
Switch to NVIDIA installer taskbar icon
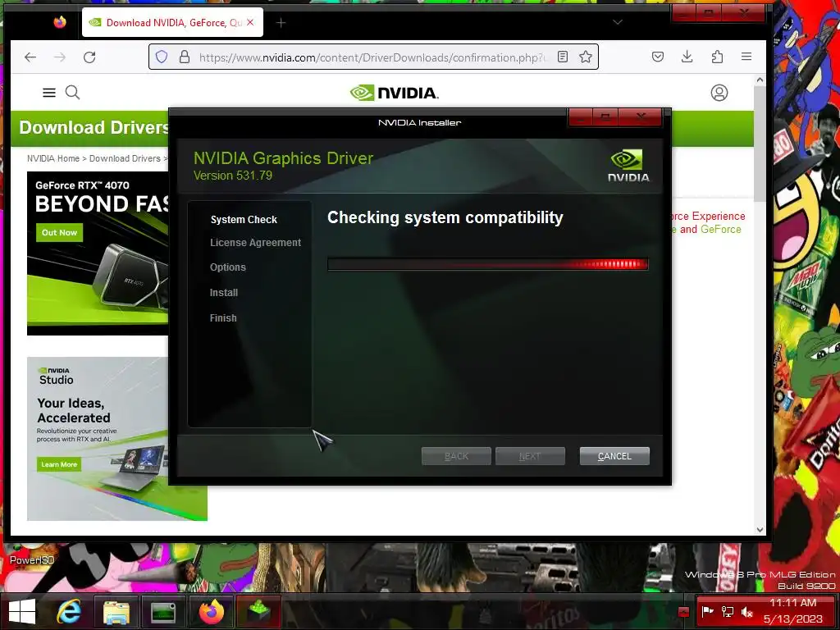pos(258,611)
